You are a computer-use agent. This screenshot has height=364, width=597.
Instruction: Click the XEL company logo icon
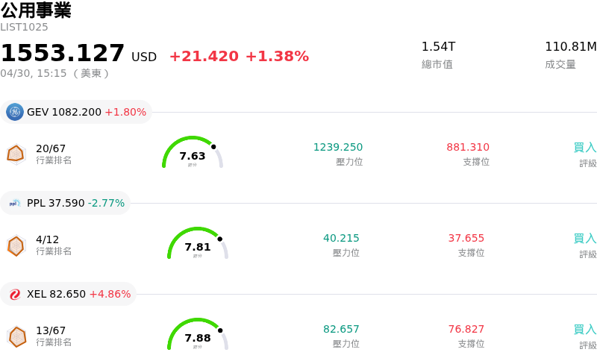click(15, 294)
